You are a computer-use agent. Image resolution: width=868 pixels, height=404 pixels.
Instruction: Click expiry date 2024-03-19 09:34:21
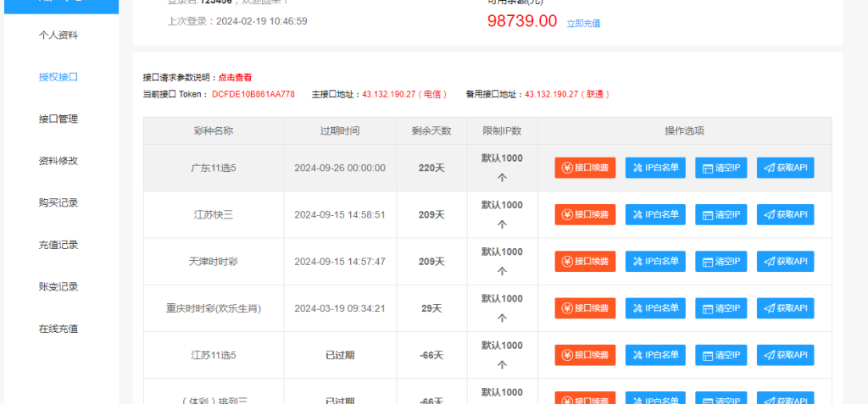pos(340,308)
